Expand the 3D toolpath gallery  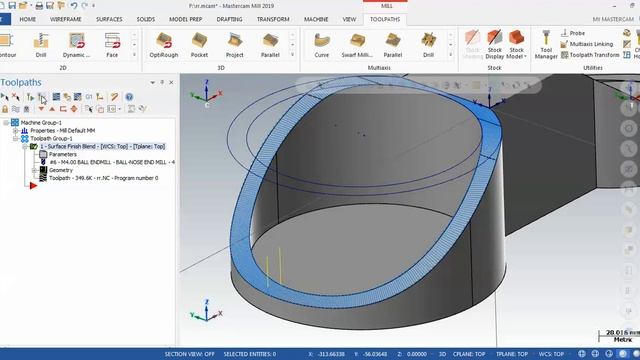tap(292, 55)
